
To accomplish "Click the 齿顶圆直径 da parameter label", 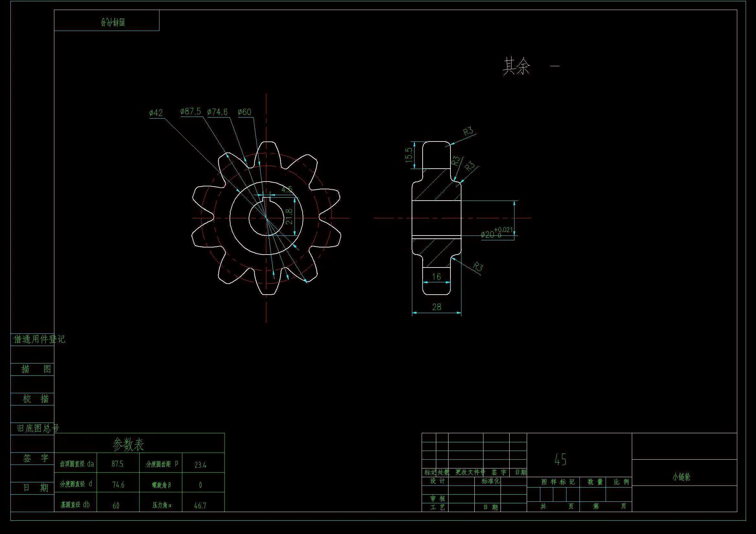I will (77, 464).
